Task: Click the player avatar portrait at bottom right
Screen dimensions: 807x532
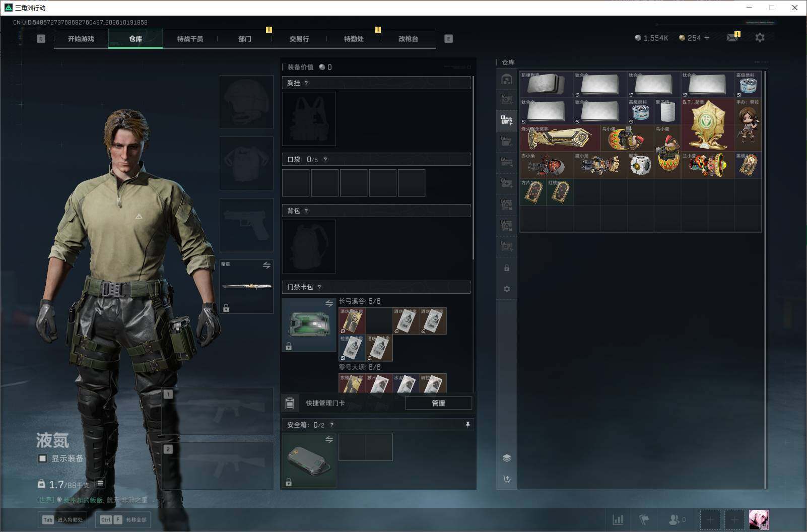Action: point(759,519)
